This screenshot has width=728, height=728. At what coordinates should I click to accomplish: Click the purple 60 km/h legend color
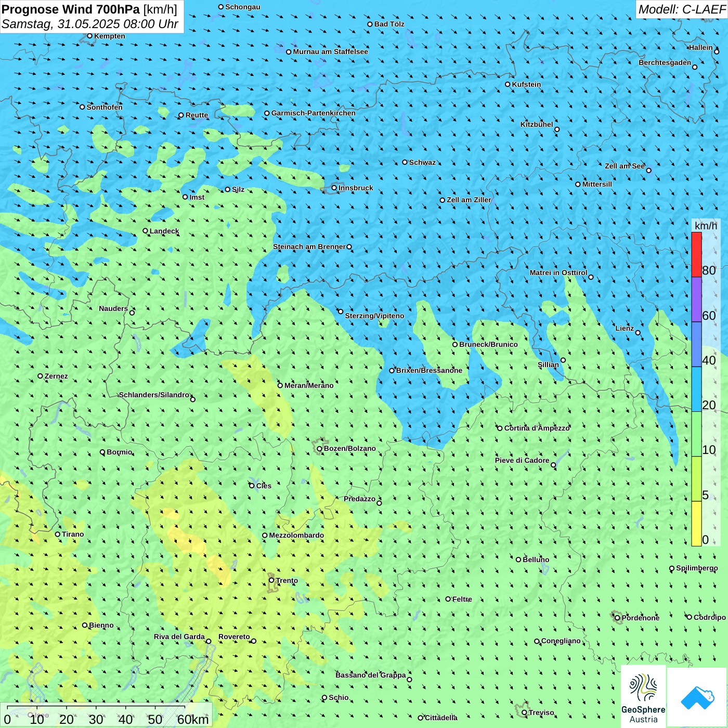[696, 300]
